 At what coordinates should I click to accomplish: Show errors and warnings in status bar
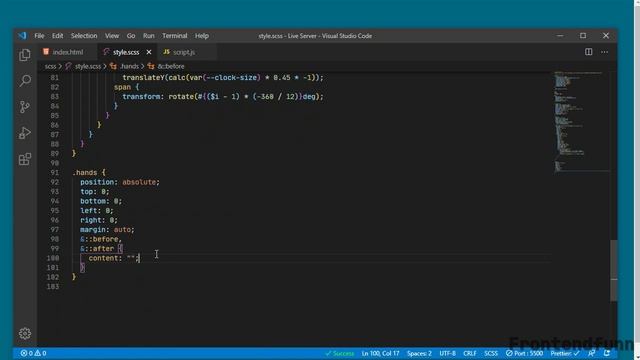[33, 353]
